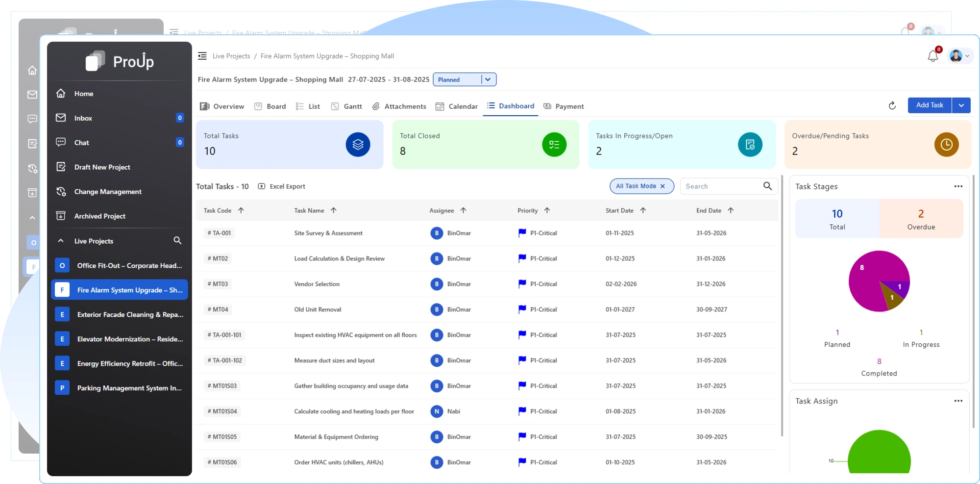980x484 pixels.
Task: Toggle sort on the Task Code column
Action: click(x=241, y=210)
